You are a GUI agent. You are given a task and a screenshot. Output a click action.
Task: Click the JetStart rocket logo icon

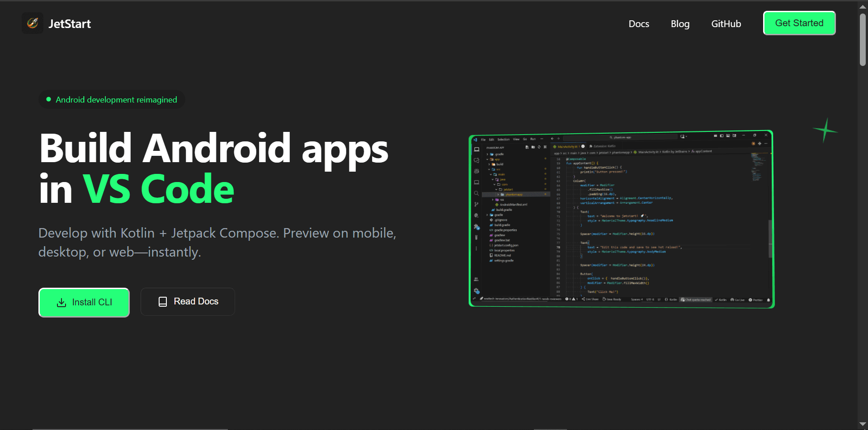tap(33, 23)
